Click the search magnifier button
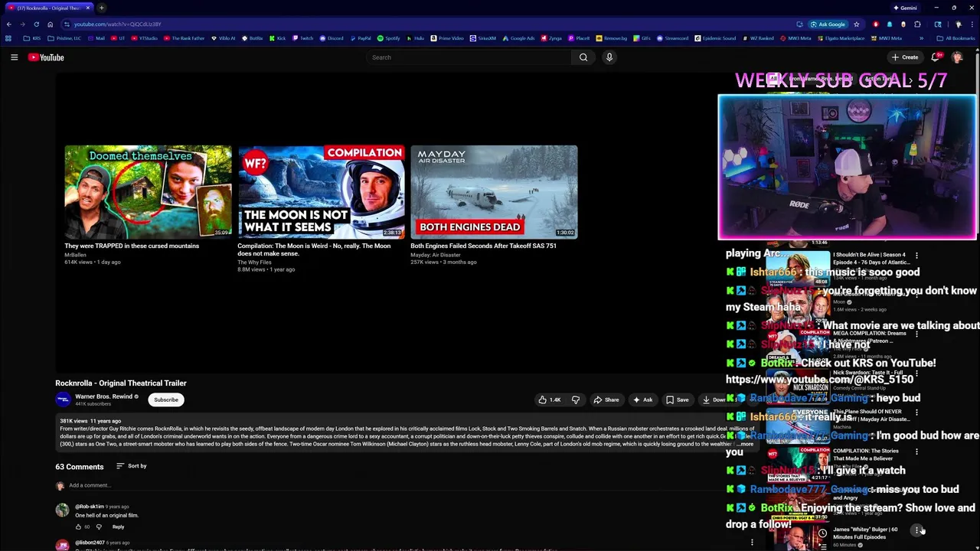This screenshot has height=551, width=980. tap(583, 57)
